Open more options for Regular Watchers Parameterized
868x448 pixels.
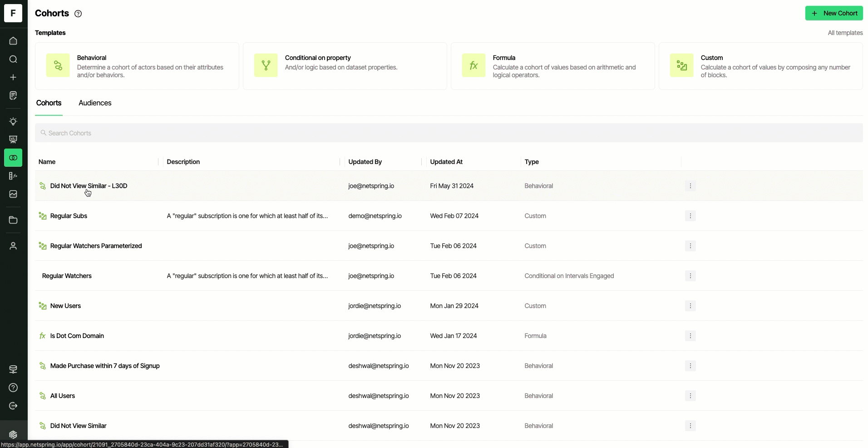click(690, 246)
